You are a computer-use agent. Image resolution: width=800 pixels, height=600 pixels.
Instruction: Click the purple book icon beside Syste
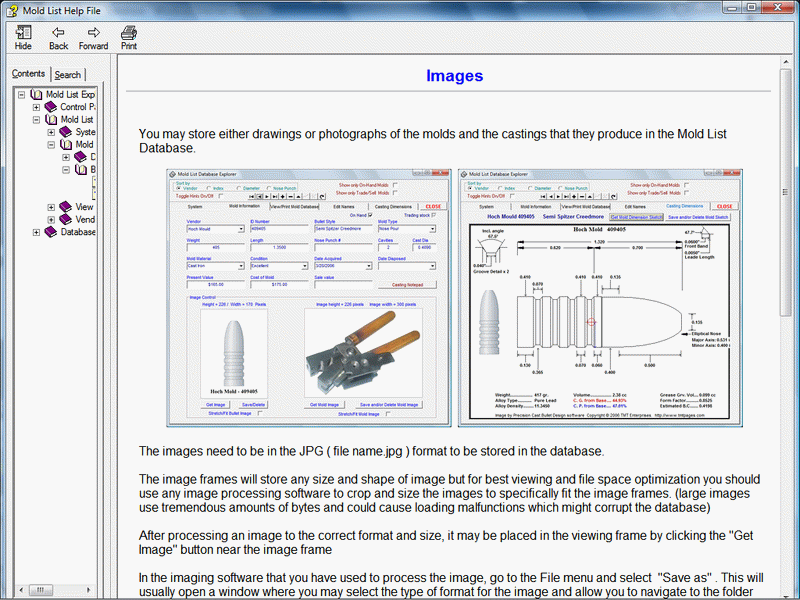click(x=66, y=132)
